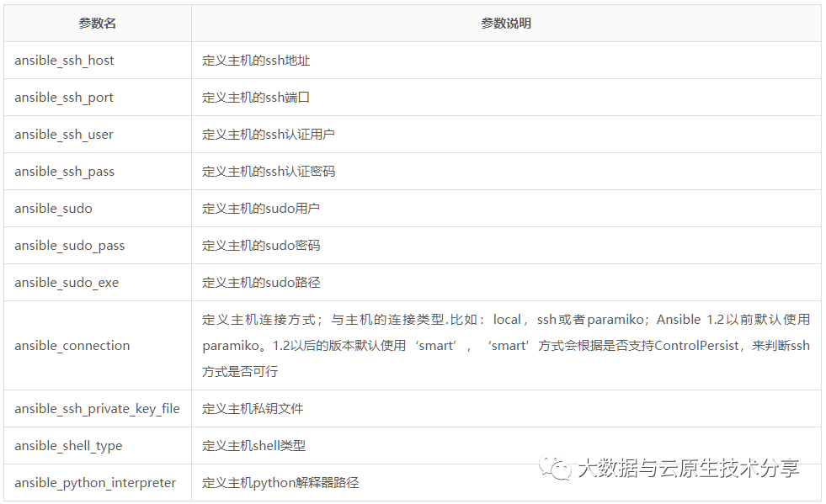Select the ansible_ssh_port parameter name
The height and width of the screenshot is (504, 826).
point(64,98)
